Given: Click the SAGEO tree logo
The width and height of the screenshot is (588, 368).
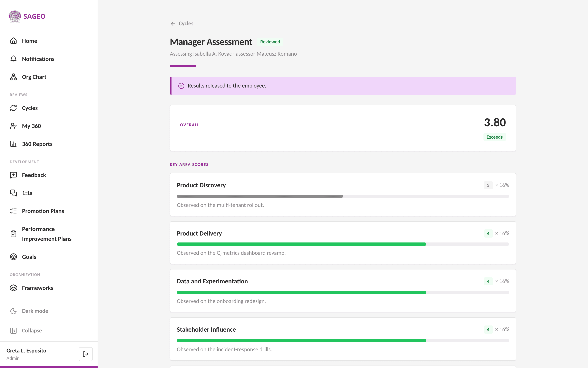Looking at the screenshot, I should 15,16.
